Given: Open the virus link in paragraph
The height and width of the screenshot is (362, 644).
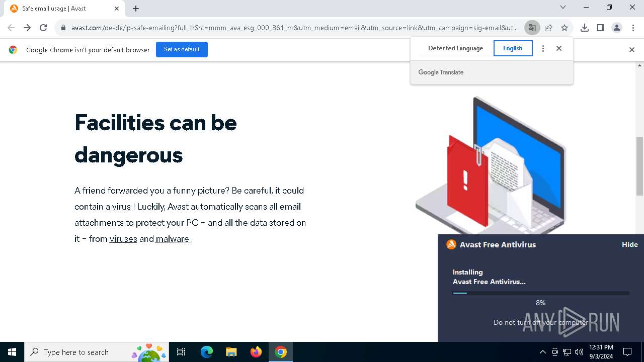Looking at the screenshot, I should [x=121, y=207].
